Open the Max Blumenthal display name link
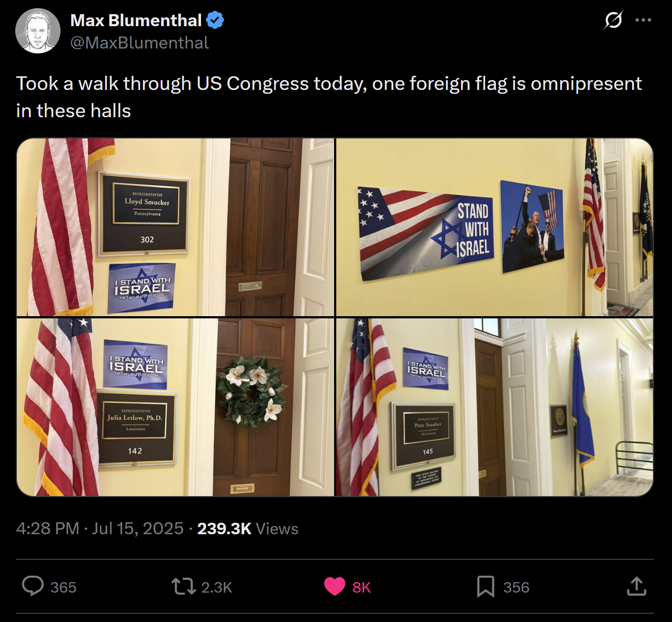Image resolution: width=672 pixels, height=622 pixels. click(x=136, y=20)
